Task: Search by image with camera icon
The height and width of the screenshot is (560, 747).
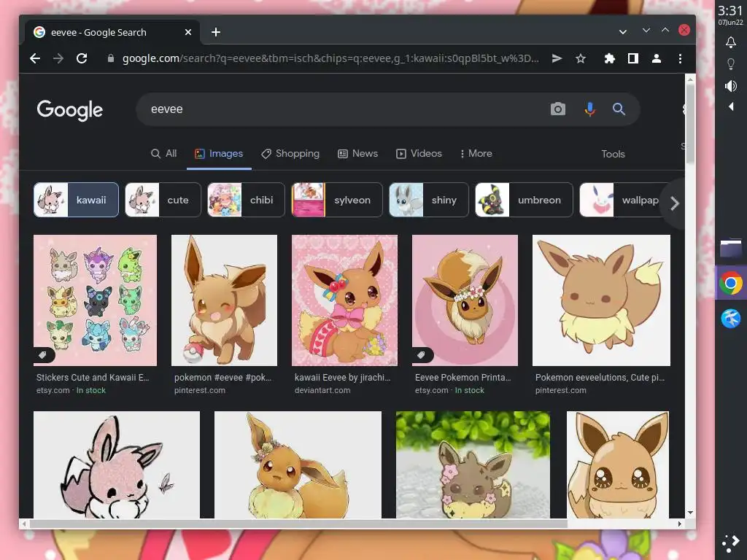Action: [x=558, y=109]
